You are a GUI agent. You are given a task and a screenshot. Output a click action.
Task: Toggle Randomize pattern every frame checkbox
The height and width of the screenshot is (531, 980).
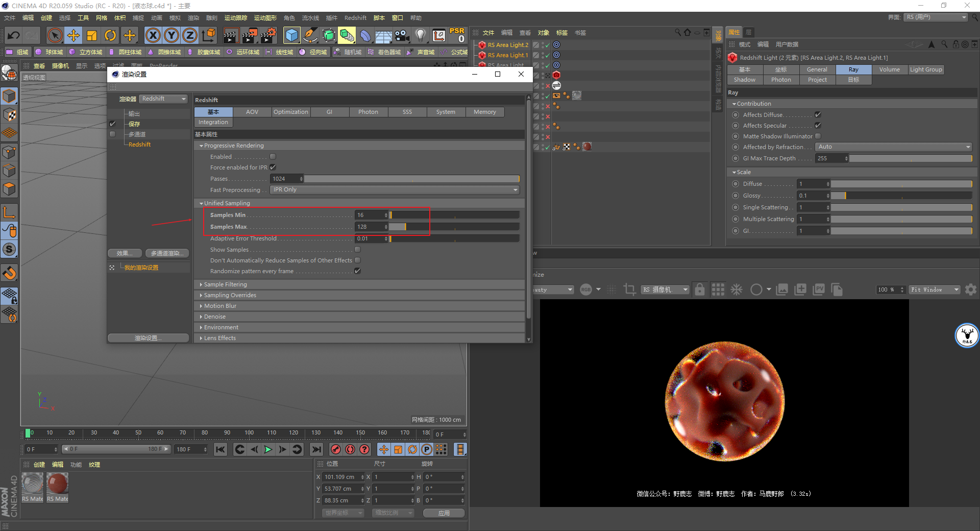(357, 271)
